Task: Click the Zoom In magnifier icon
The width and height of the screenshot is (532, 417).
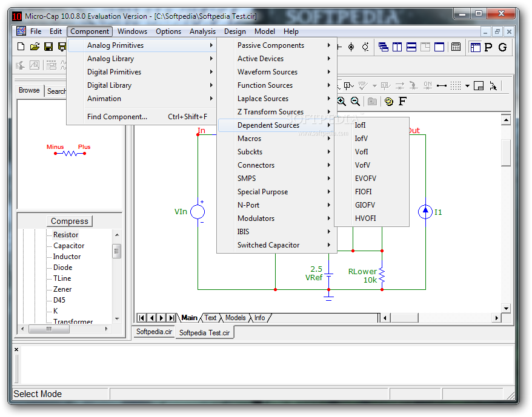Action: pos(341,101)
